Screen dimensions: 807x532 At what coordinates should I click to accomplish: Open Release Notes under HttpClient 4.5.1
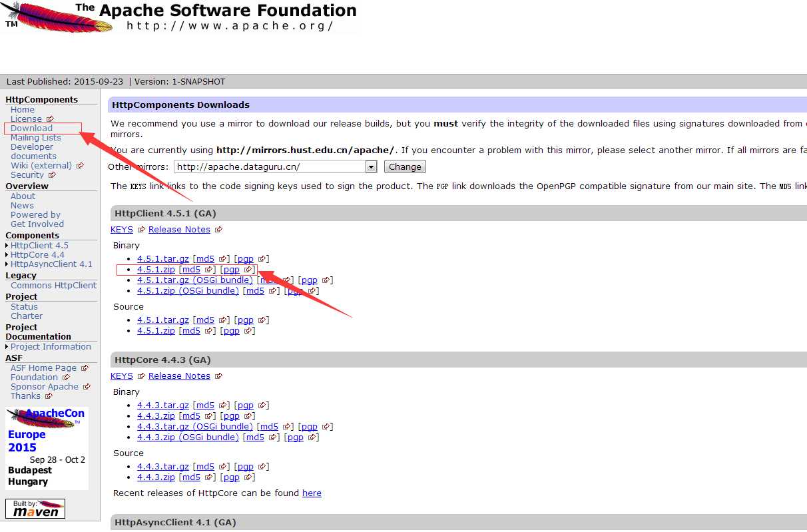179,230
